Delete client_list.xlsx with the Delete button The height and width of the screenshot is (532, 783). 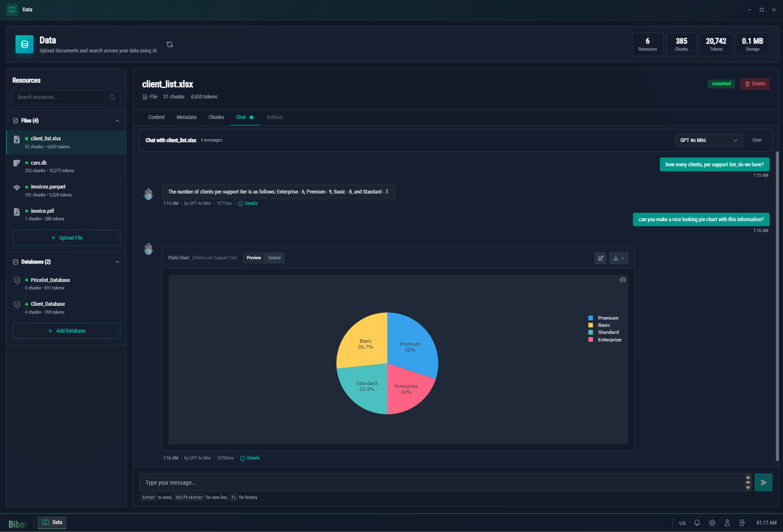click(x=754, y=84)
